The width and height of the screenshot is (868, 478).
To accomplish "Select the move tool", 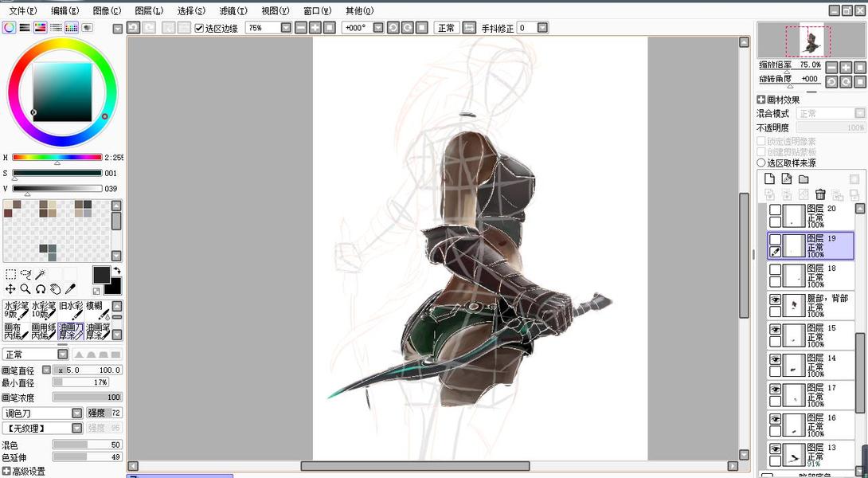I will coord(10,288).
